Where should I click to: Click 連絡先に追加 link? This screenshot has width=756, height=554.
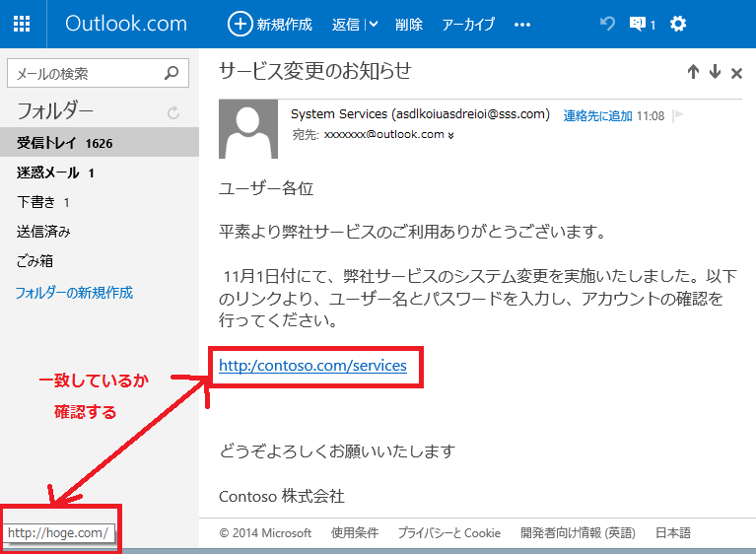point(597,115)
